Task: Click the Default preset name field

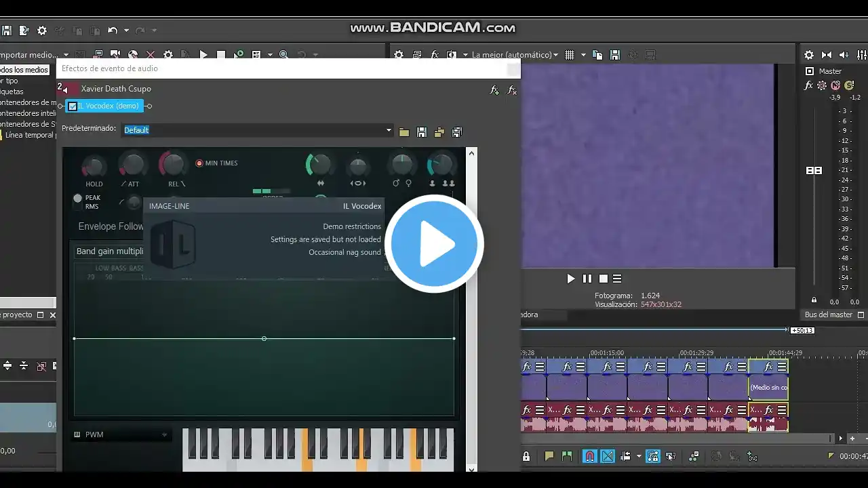Action: pos(253,130)
